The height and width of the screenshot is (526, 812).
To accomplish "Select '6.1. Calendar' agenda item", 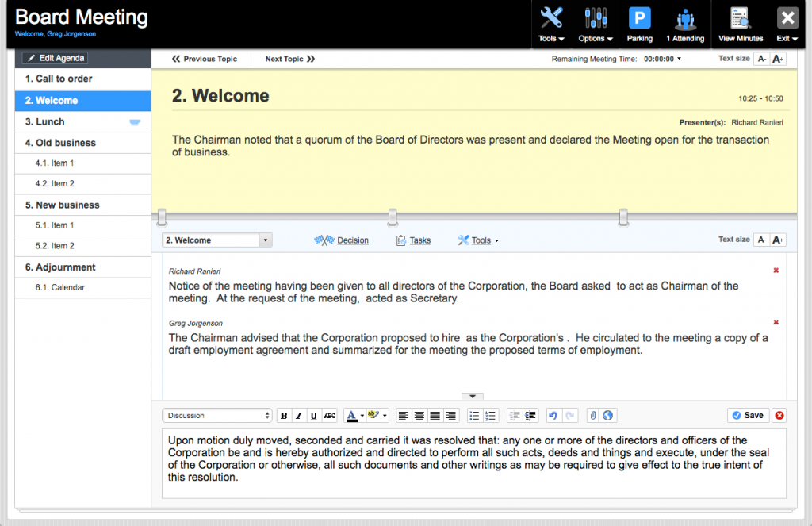I will [82, 288].
